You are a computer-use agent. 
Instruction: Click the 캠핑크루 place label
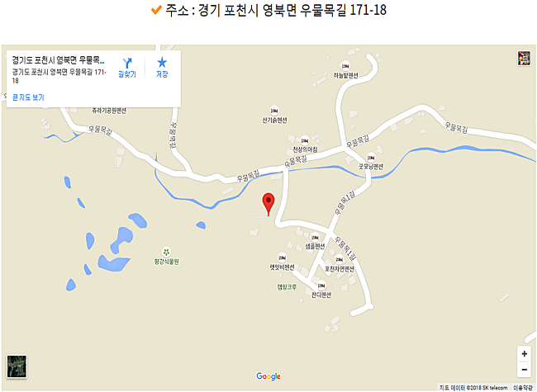[x=287, y=287]
